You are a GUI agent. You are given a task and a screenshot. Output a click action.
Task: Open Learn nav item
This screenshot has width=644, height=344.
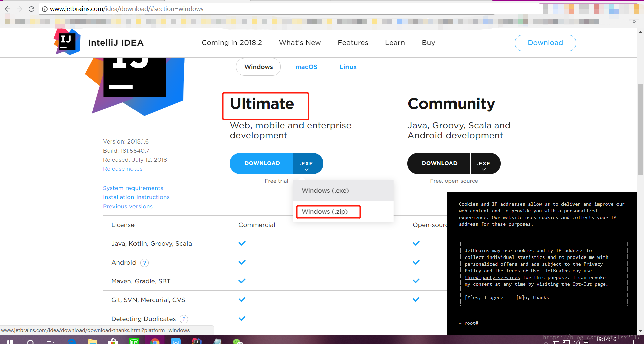coord(395,43)
